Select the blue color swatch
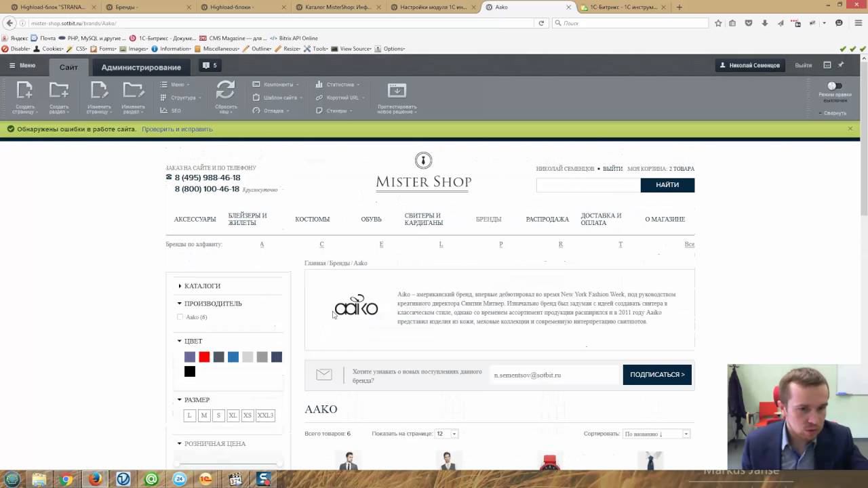The image size is (868, 488). pyautogui.click(x=233, y=357)
